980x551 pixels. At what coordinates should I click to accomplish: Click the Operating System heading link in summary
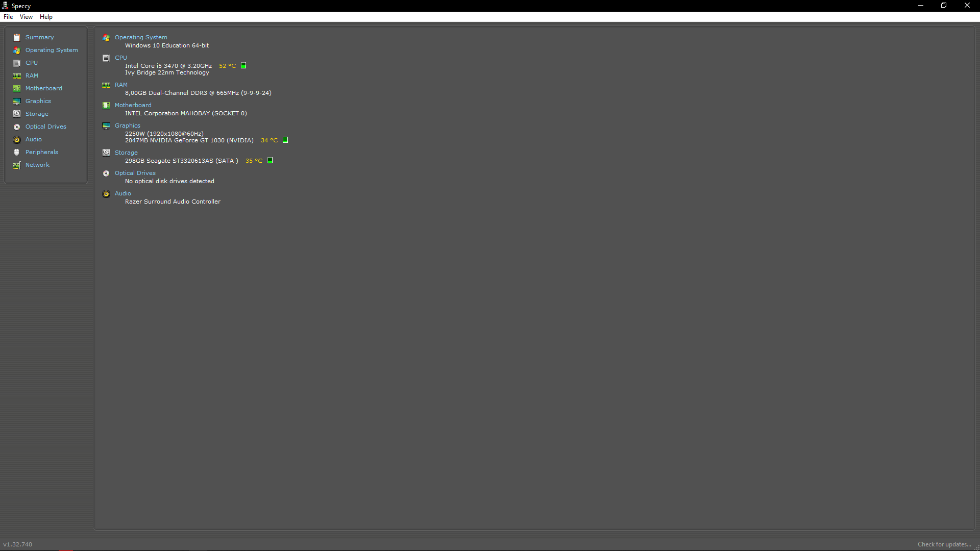[141, 37]
